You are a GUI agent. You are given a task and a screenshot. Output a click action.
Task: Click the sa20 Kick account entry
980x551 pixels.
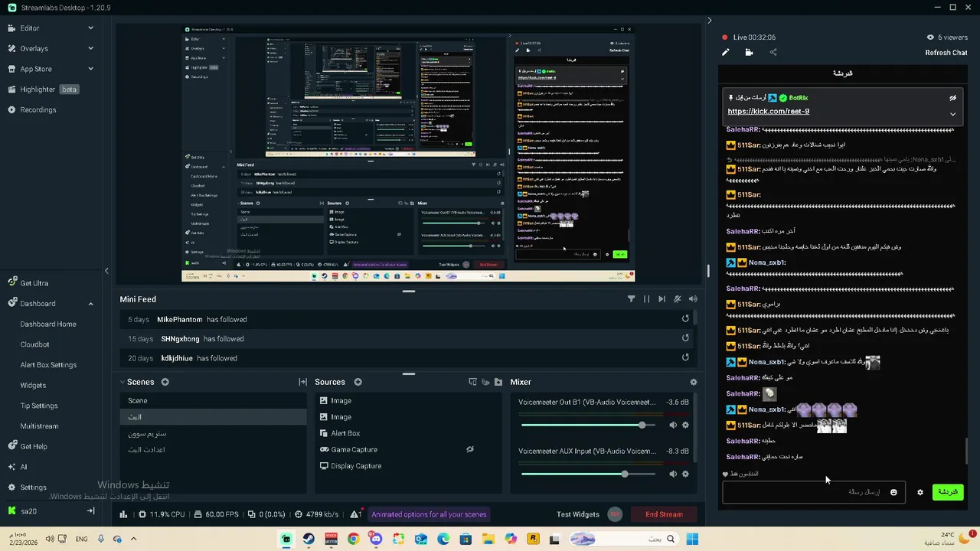23,511
